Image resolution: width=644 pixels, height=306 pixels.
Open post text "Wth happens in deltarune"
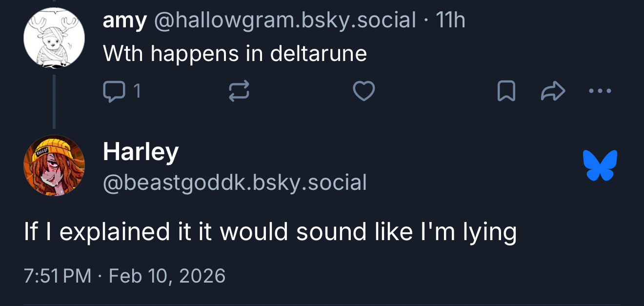(234, 53)
